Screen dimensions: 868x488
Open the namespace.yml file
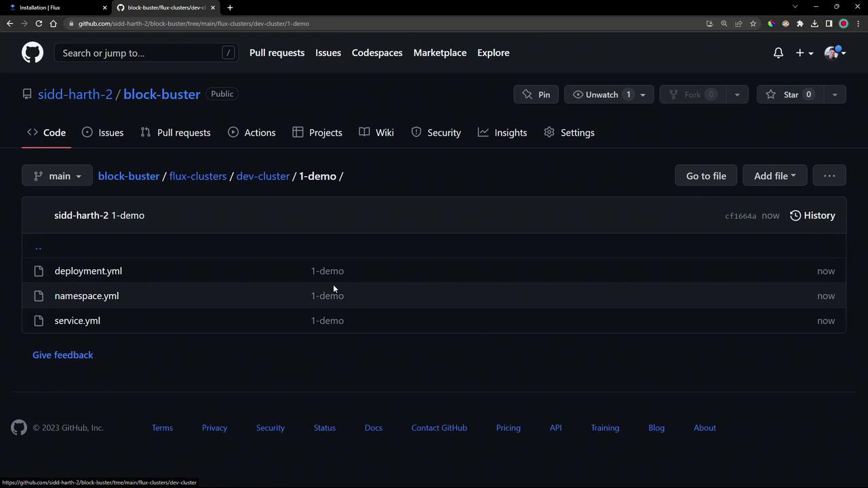point(87,296)
